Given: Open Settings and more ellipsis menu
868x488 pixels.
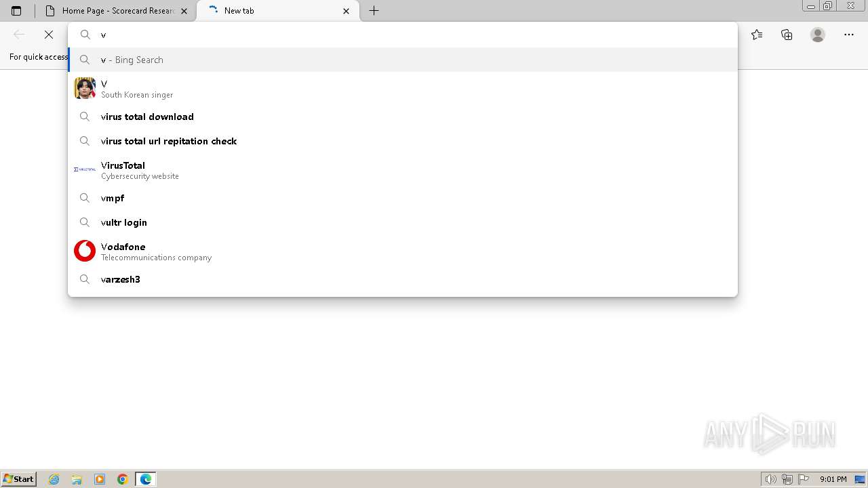Looking at the screenshot, I should point(849,35).
